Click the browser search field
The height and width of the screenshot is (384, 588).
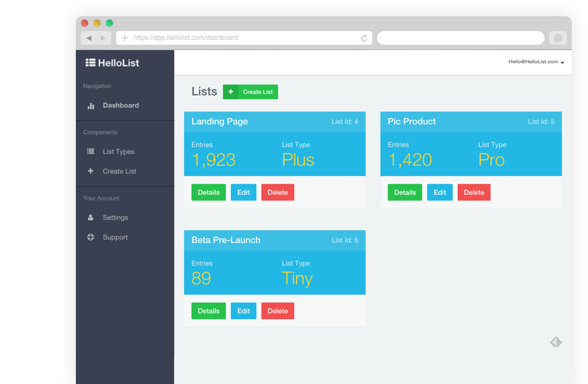point(461,38)
